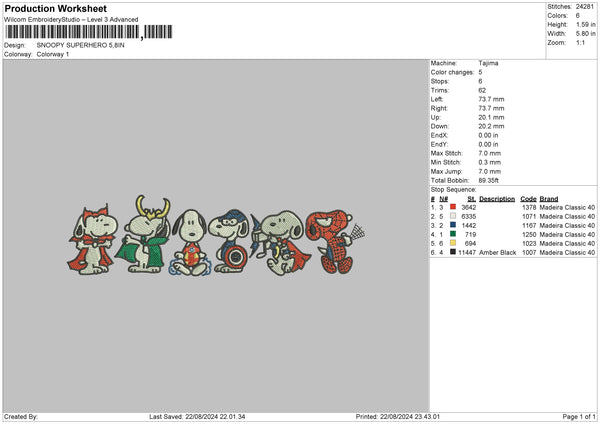The height and width of the screenshot is (424, 600).
Task: Click the 'Max Stitch:' label
Action: coord(447,153)
